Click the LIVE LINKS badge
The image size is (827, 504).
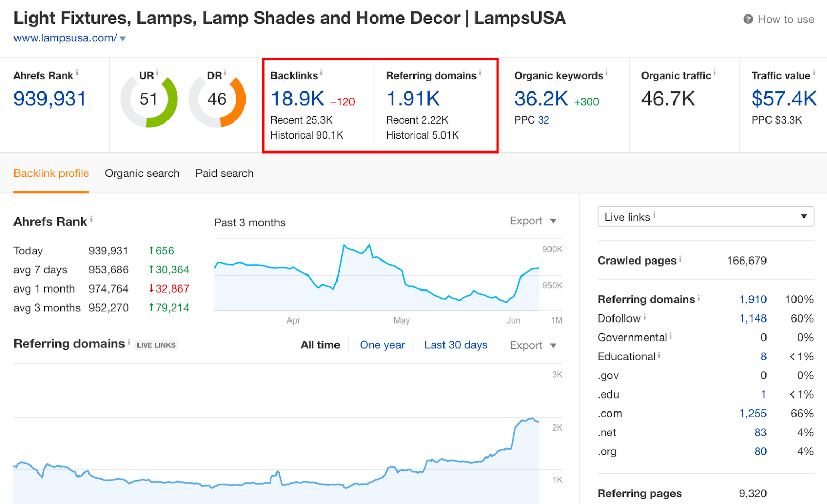tap(156, 345)
